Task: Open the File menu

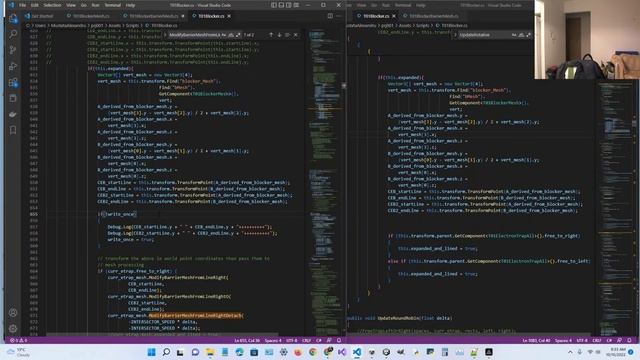Action: coord(22,5)
